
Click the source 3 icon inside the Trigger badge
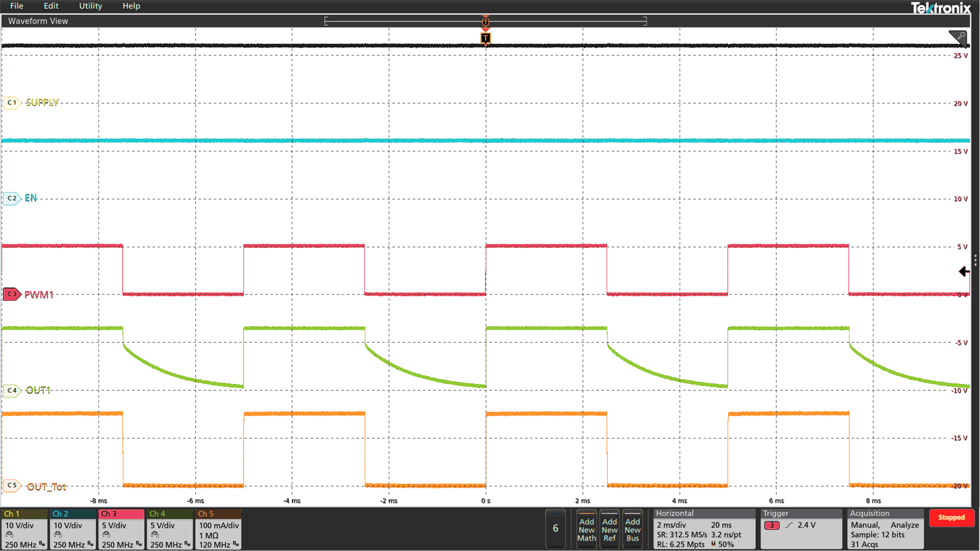point(773,526)
